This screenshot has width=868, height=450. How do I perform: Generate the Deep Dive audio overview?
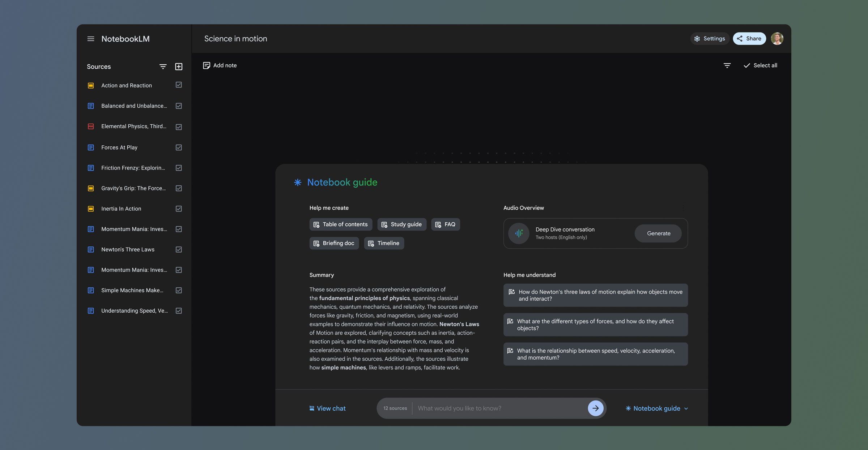(x=658, y=233)
